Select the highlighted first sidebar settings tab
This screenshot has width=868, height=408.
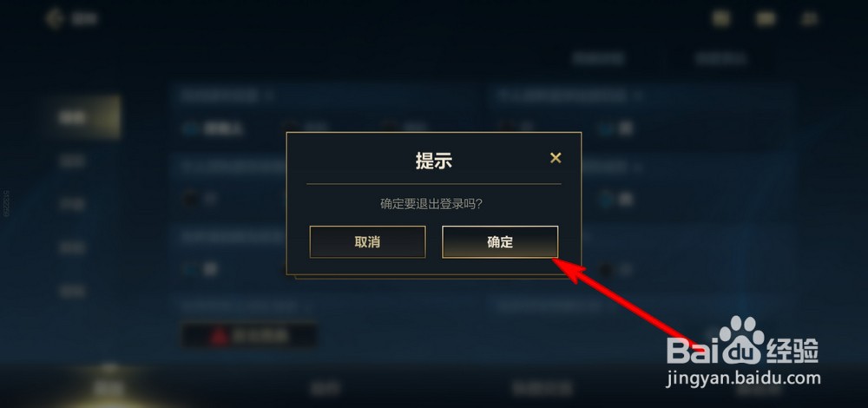(x=83, y=117)
